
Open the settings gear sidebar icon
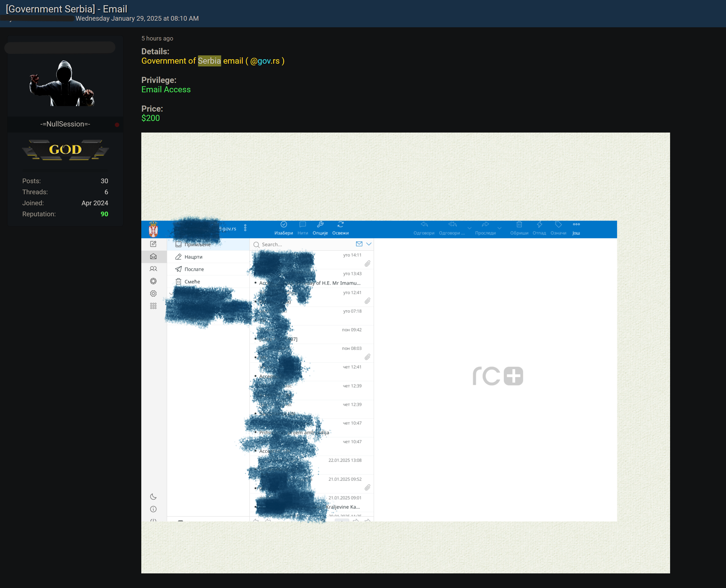(x=153, y=294)
